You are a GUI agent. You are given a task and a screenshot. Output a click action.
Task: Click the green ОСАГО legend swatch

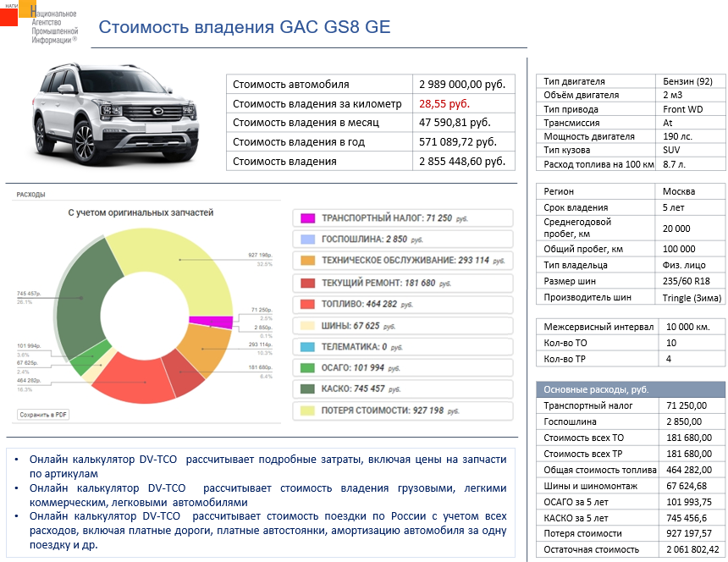tap(307, 368)
